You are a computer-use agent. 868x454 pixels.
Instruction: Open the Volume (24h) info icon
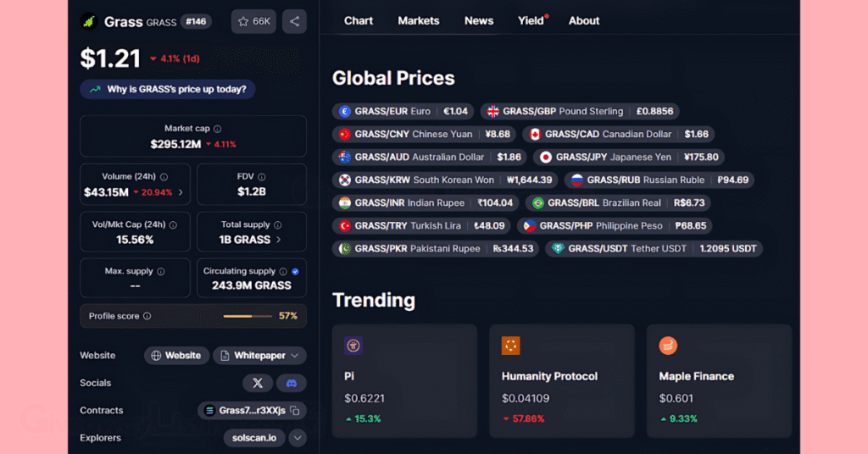coord(164,177)
